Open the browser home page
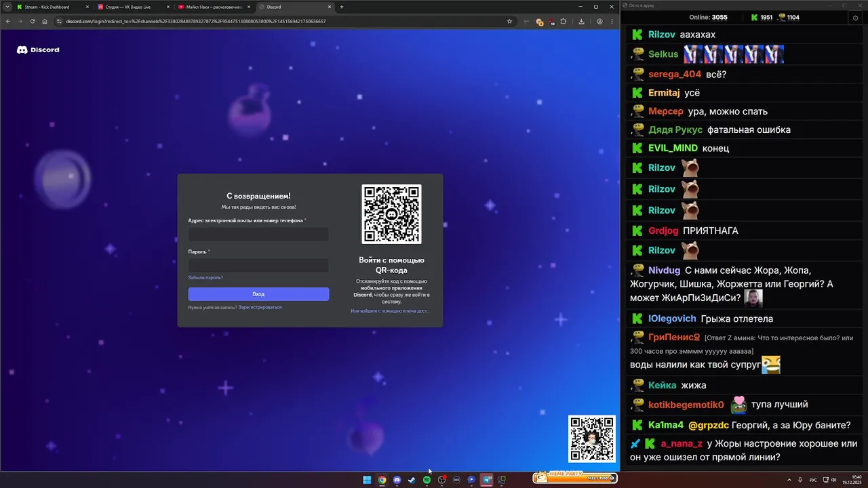The width and height of the screenshot is (868, 488). coord(45,21)
